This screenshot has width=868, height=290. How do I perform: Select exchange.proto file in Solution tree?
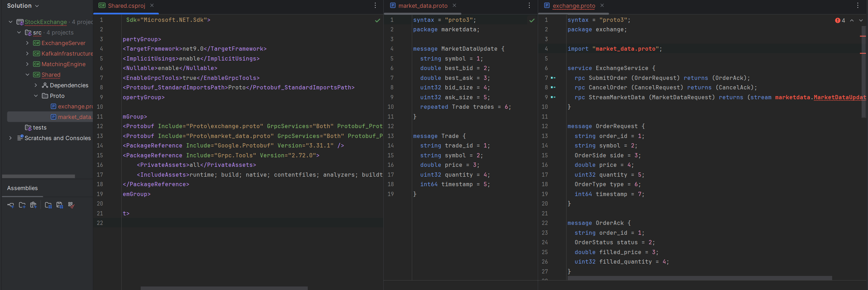75,106
